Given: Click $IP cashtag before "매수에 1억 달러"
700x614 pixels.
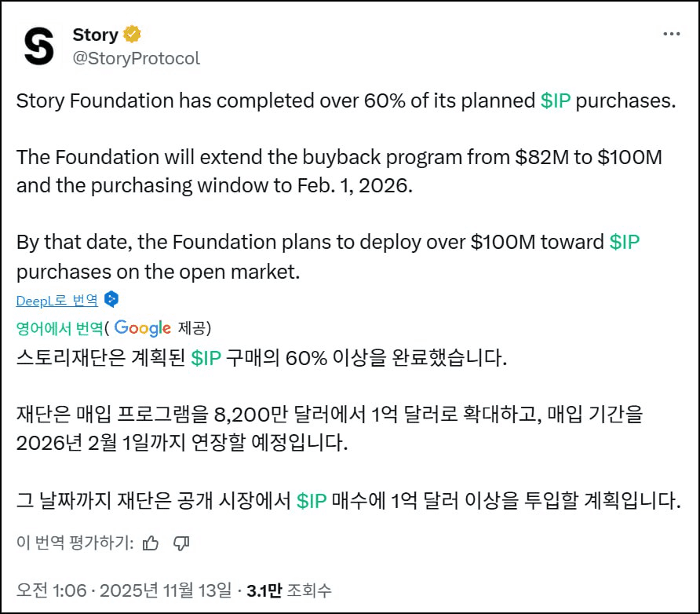Looking at the screenshot, I should (x=312, y=501).
